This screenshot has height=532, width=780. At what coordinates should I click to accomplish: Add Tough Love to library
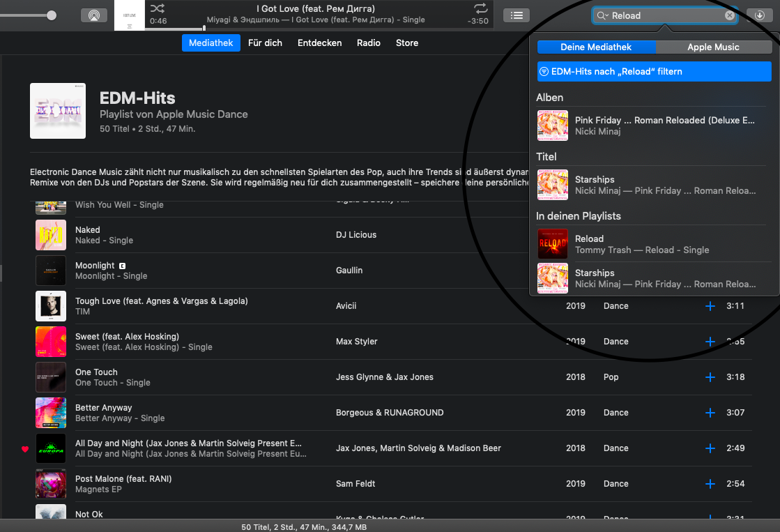point(710,306)
